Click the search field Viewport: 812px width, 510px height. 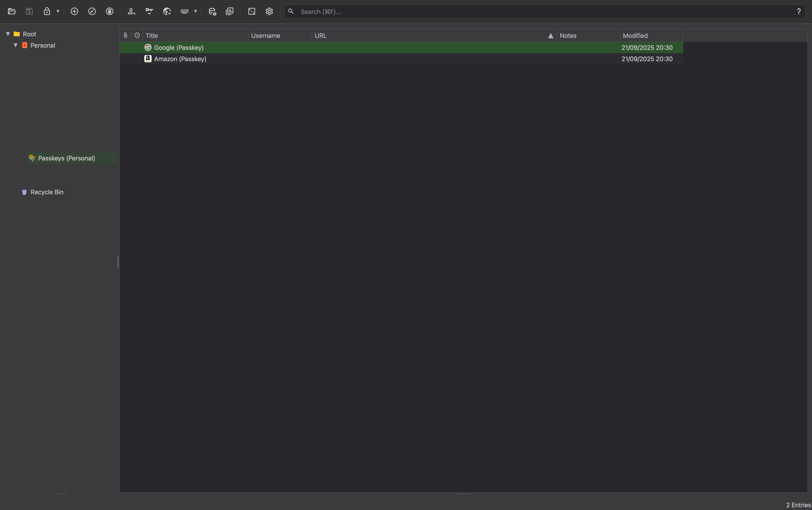coord(539,12)
